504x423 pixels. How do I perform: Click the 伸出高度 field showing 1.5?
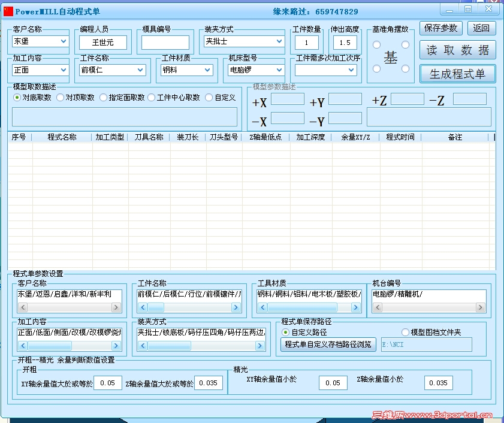(x=345, y=43)
